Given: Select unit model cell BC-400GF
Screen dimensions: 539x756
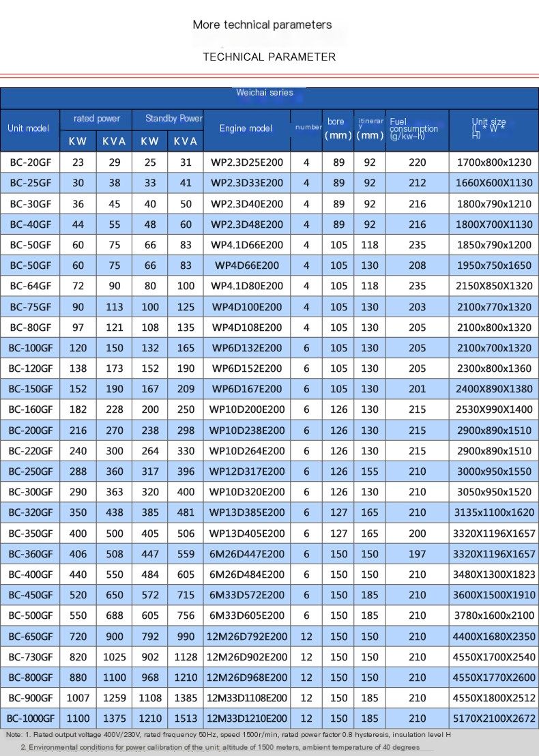Looking at the screenshot, I should pyautogui.click(x=31, y=575).
